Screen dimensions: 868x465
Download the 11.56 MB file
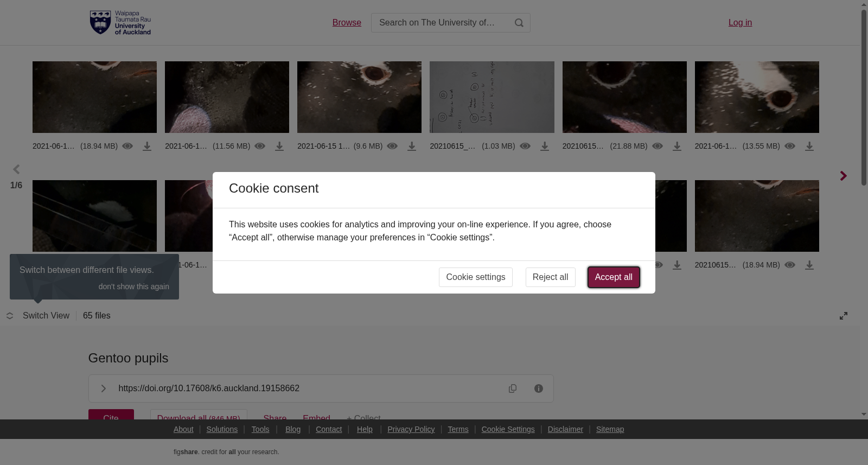pyautogui.click(x=279, y=146)
